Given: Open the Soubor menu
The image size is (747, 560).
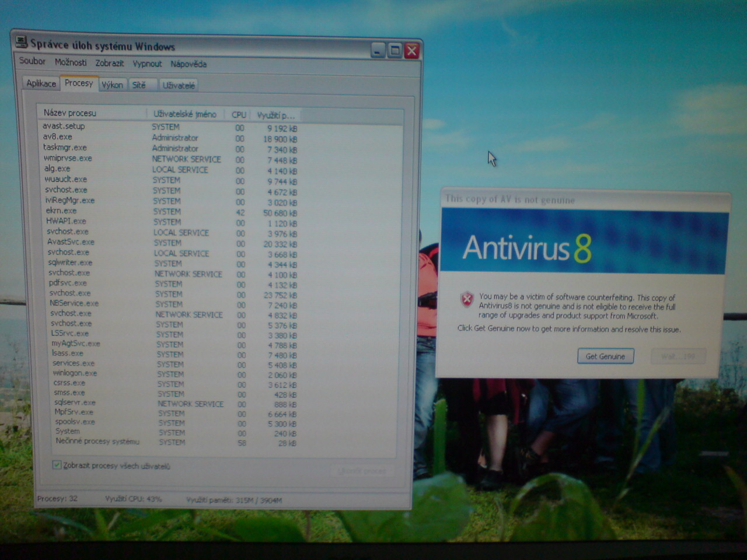Looking at the screenshot, I should [x=32, y=61].
